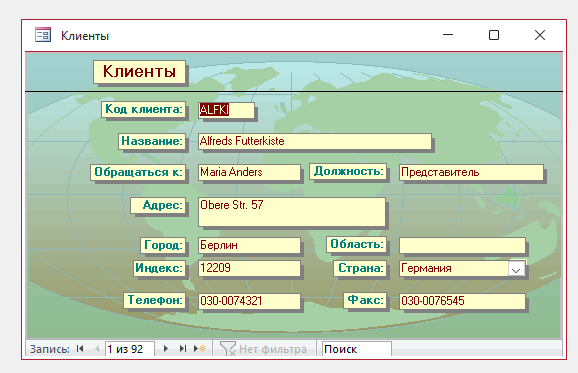The width and height of the screenshot is (578, 373).
Task: Click the form icon in the title bar
Action: tap(43, 35)
